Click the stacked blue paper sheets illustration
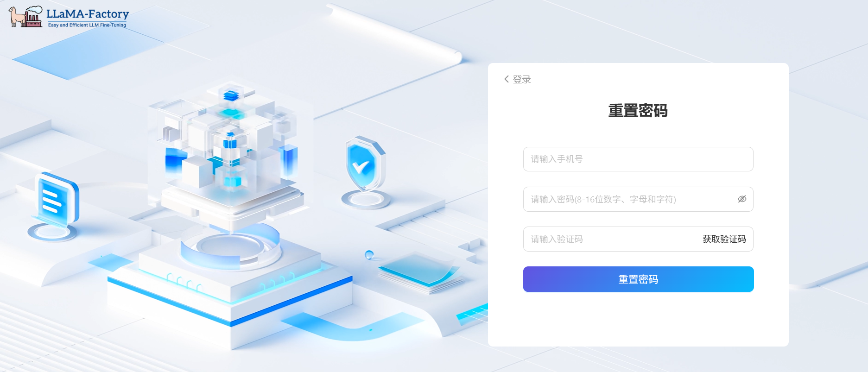 click(x=421, y=272)
